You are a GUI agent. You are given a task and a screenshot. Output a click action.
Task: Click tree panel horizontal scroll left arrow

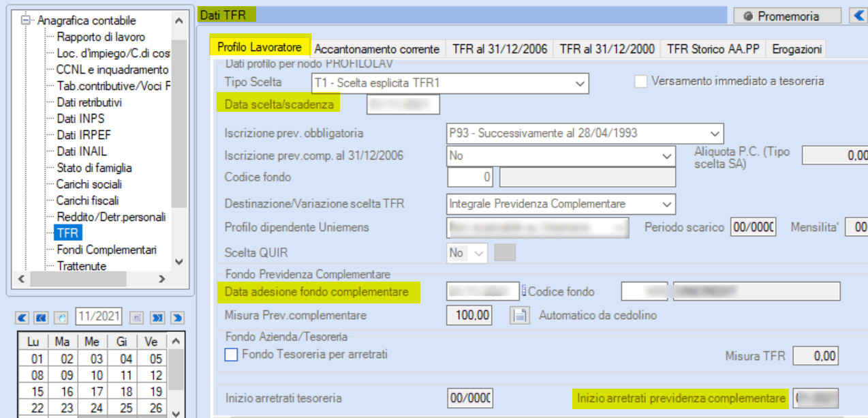click(21, 279)
